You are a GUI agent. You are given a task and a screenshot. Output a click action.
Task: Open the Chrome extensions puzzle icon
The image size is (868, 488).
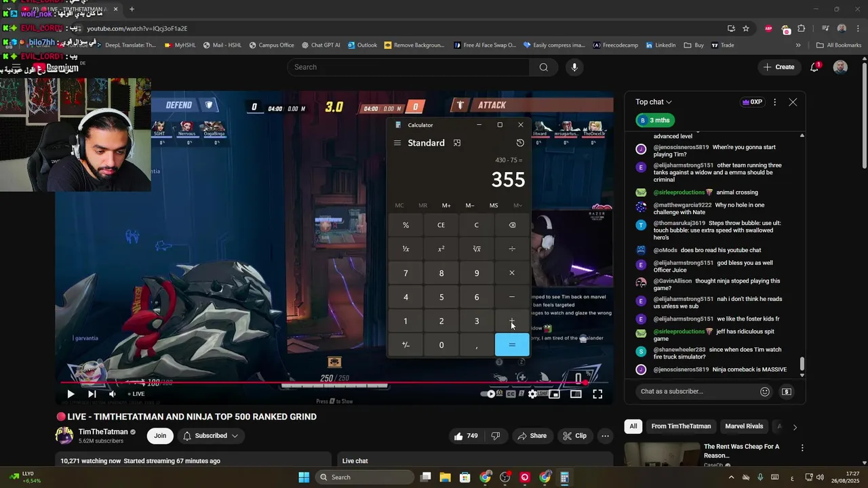coord(802,28)
